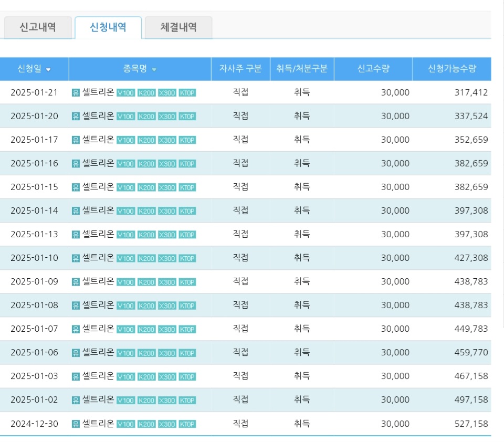Click the value 459,770
The width and height of the screenshot is (504, 442).
(471, 353)
